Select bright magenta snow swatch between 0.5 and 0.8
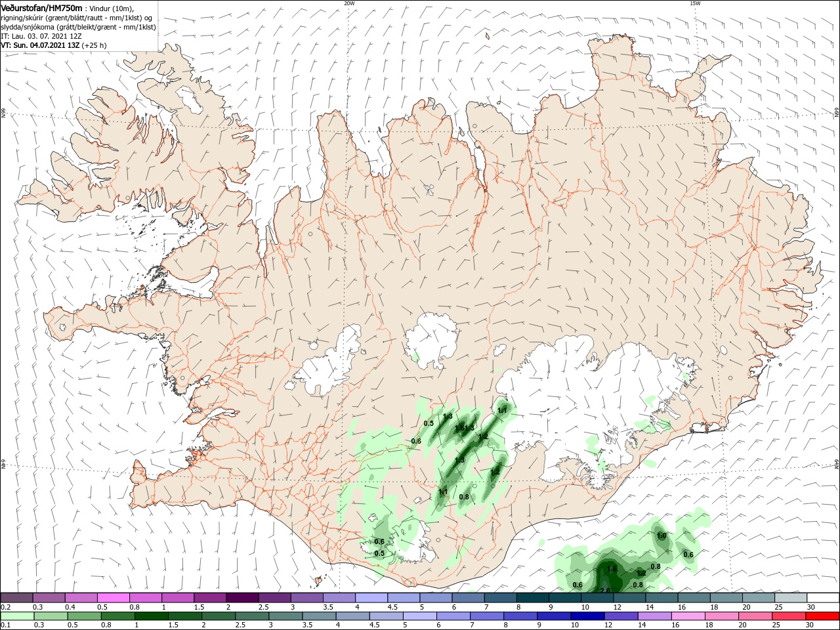 pos(113,598)
